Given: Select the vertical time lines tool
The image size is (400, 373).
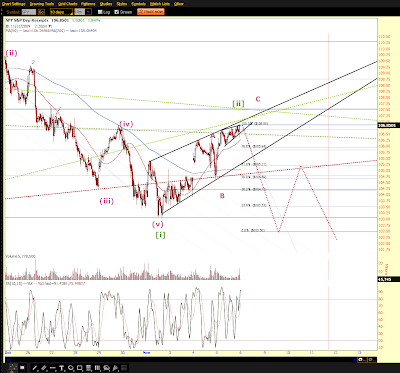Looking at the screenshot, I should (x=97, y=368).
